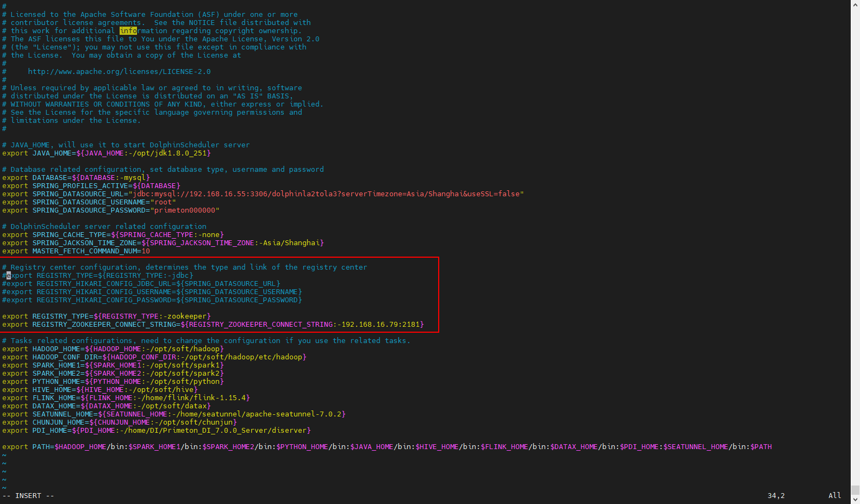Click the Apache license URL

click(x=119, y=72)
